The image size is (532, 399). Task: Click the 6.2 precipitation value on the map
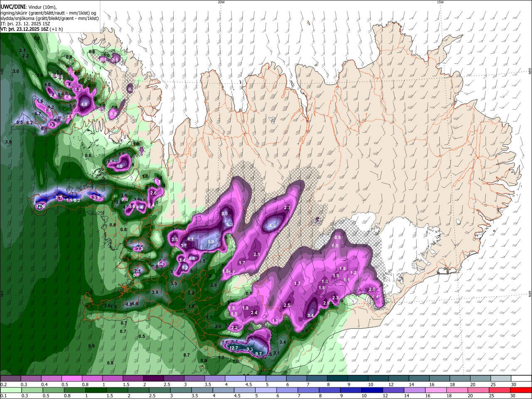(x=30, y=123)
